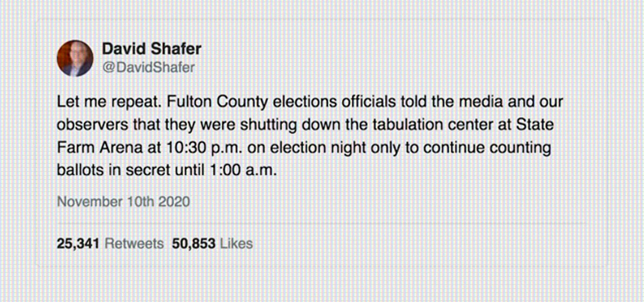Screen dimensions: 644x302
Task: Click the @DavidShafer handle
Action: [149, 67]
